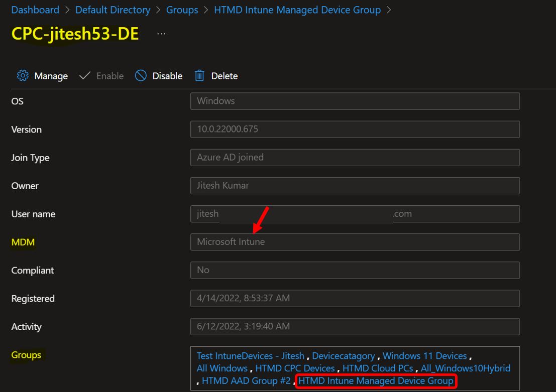Viewport: 556px width, 392px height.
Task: Navigate to the Dashboard breadcrumb
Action: pos(35,10)
